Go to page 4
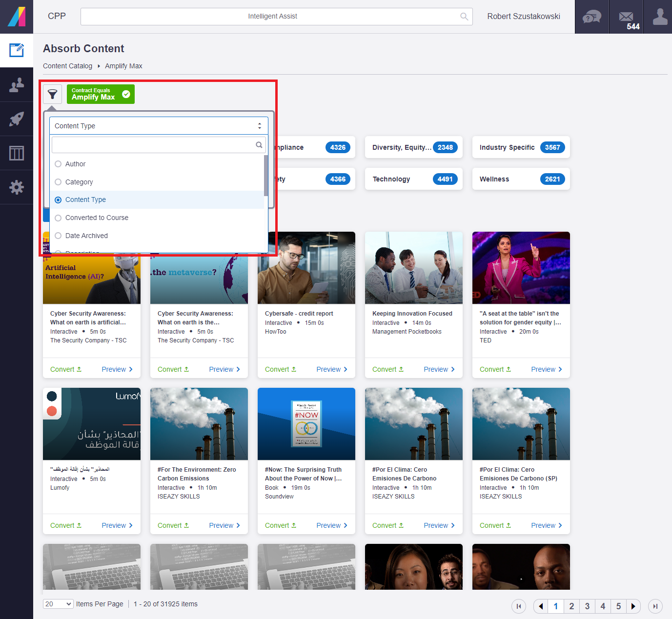The height and width of the screenshot is (619, 672). click(603, 606)
